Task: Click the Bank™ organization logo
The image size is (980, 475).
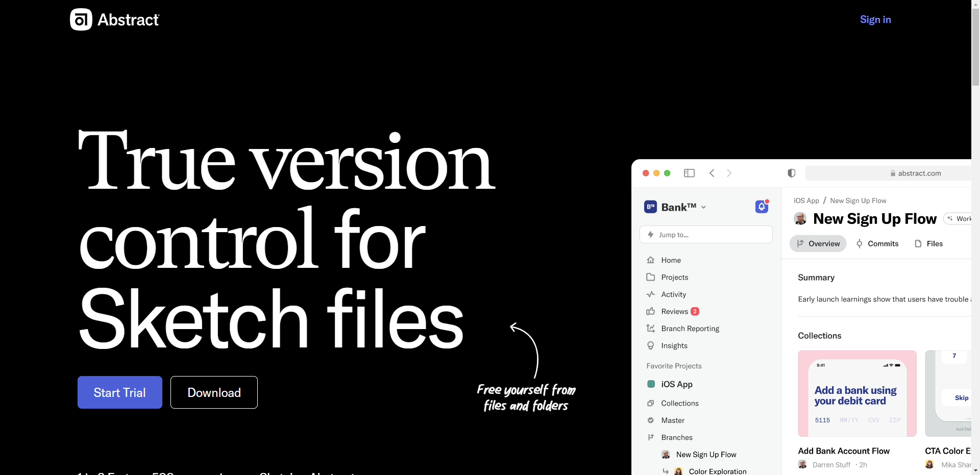Action: (x=650, y=207)
